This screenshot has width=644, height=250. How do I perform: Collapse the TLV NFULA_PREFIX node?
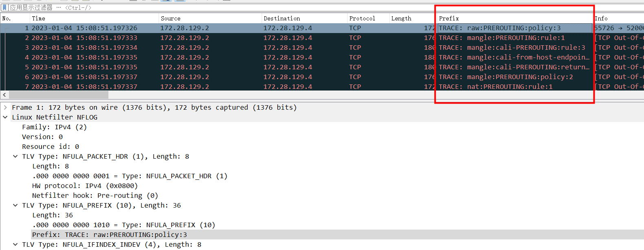coord(15,205)
